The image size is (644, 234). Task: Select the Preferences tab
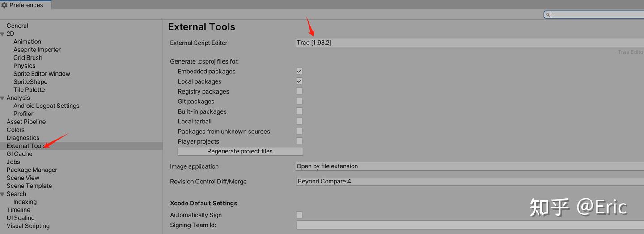tap(26, 5)
